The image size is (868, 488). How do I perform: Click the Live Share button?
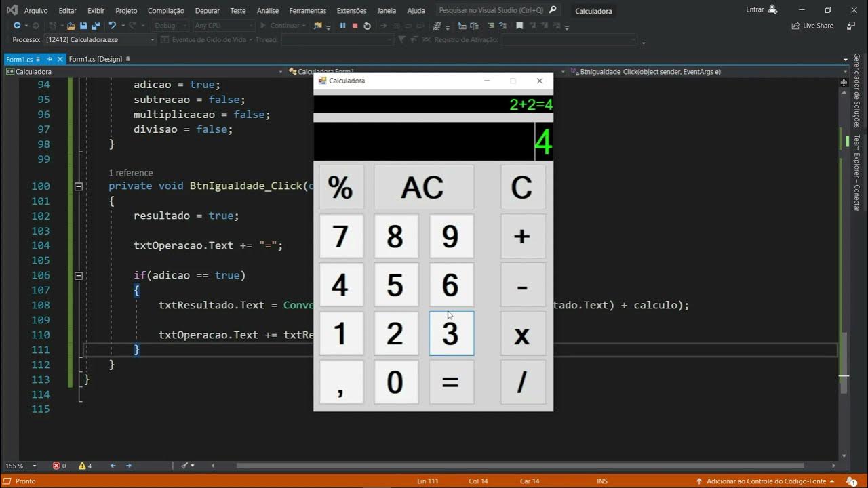[812, 26]
